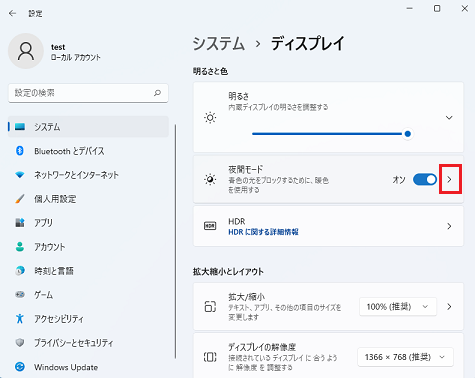Click the ディスプレイ page title
The height and width of the screenshot is (378, 475).
[307, 44]
